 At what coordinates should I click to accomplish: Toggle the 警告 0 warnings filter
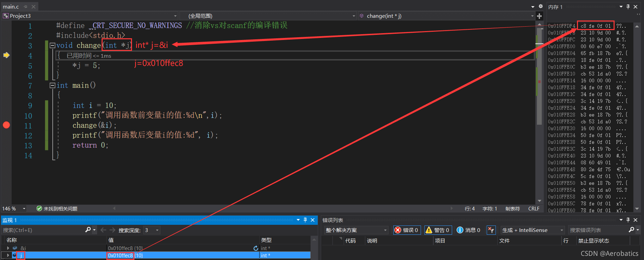click(x=438, y=230)
